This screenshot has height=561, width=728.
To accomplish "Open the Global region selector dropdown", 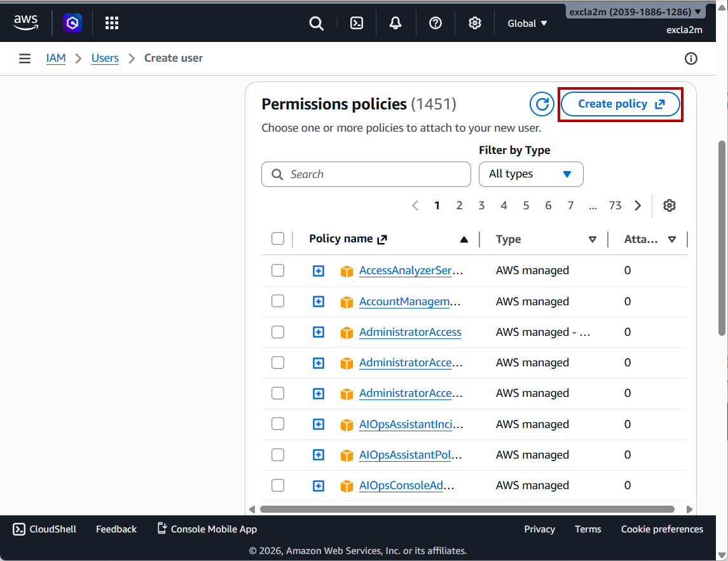I will click(x=527, y=24).
